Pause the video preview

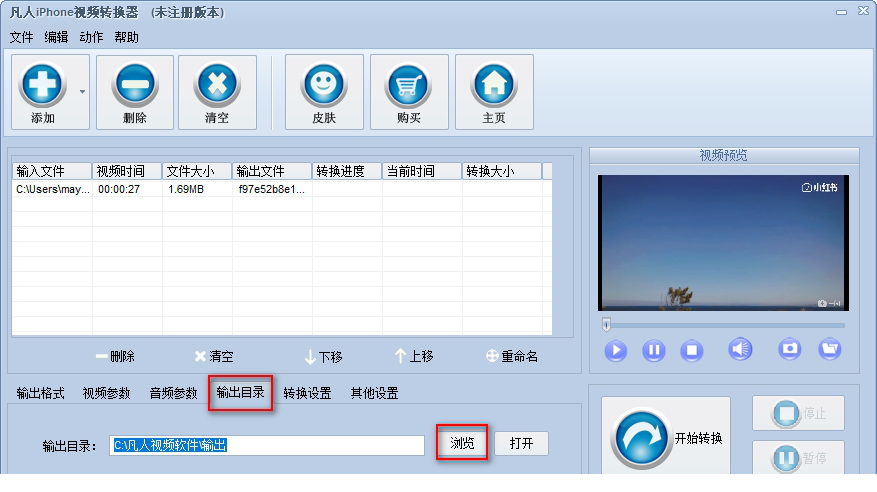654,351
